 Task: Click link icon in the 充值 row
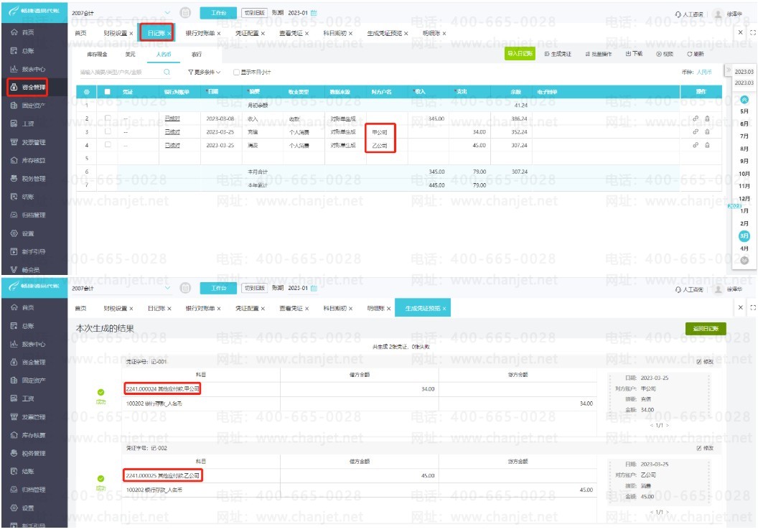[x=696, y=131]
